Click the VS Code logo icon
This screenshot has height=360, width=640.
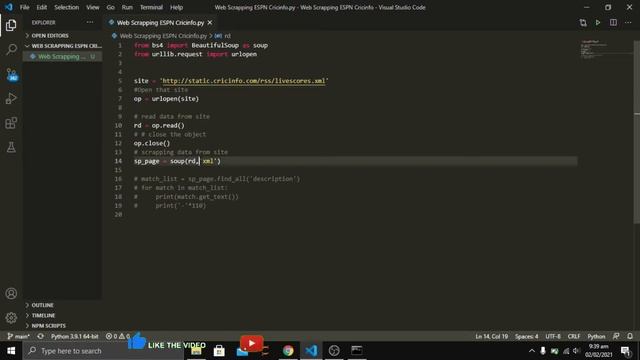9,7
